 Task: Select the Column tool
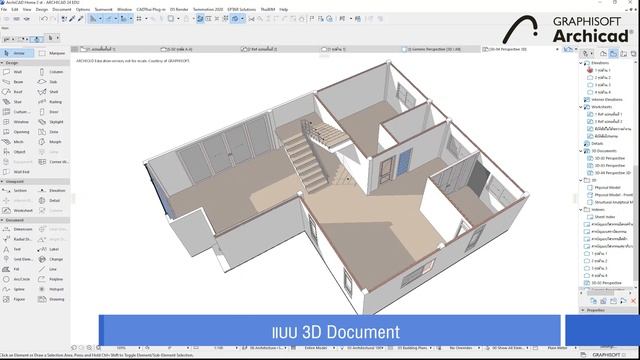point(52,72)
